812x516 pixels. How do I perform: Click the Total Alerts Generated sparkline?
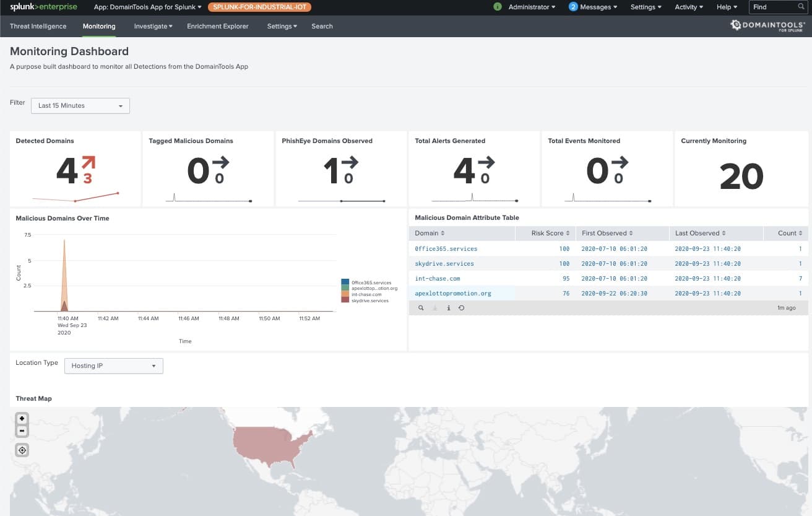tap(475, 198)
